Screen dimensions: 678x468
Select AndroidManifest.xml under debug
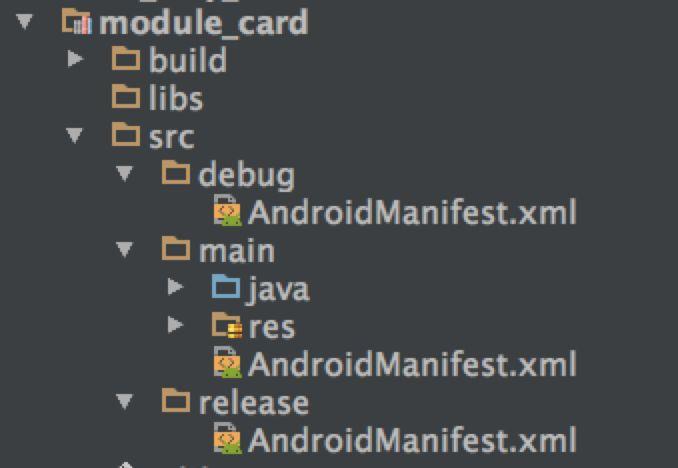point(412,212)
